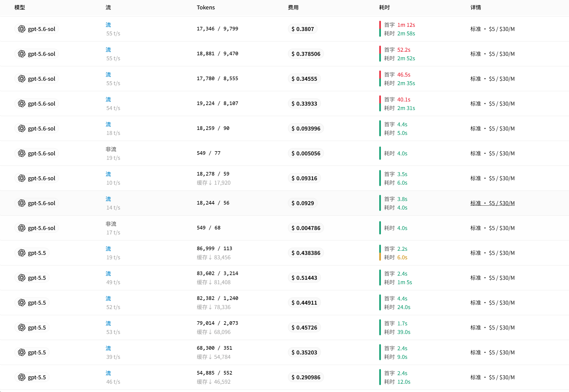The height and width of the screenshot is (392, 569).
Task: Click the OpenAI logo in the $0.093996 row
Action: click(x=22, y=129)
